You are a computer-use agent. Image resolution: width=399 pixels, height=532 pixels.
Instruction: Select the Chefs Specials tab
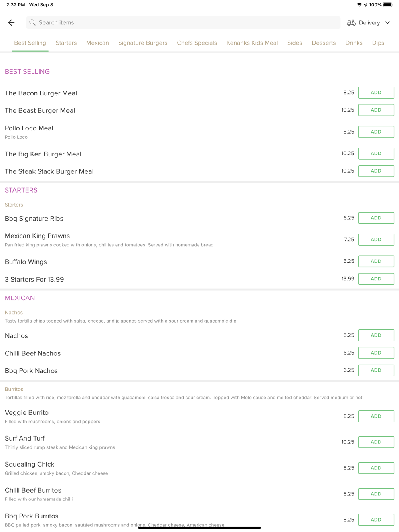coord(197,43)
